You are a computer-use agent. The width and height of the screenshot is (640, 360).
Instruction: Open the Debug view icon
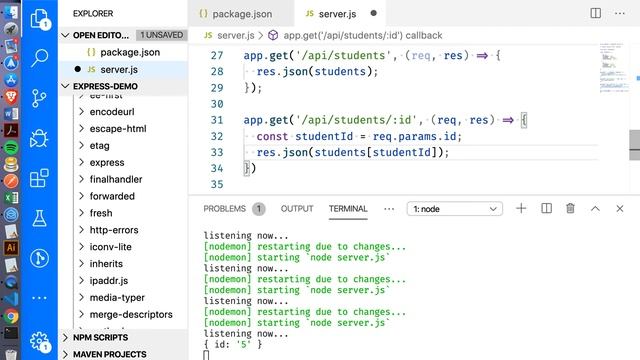(x=40, y=138)
